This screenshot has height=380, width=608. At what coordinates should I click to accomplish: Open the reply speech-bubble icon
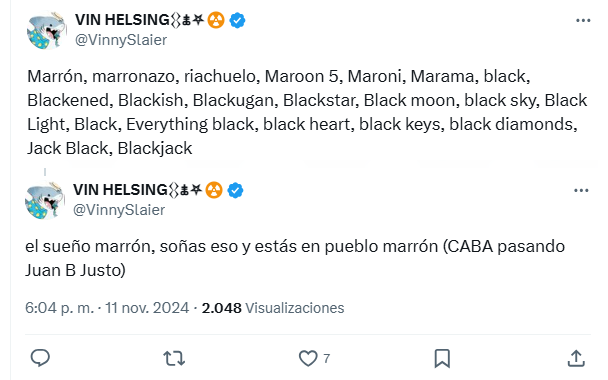[x=40, y=358]
